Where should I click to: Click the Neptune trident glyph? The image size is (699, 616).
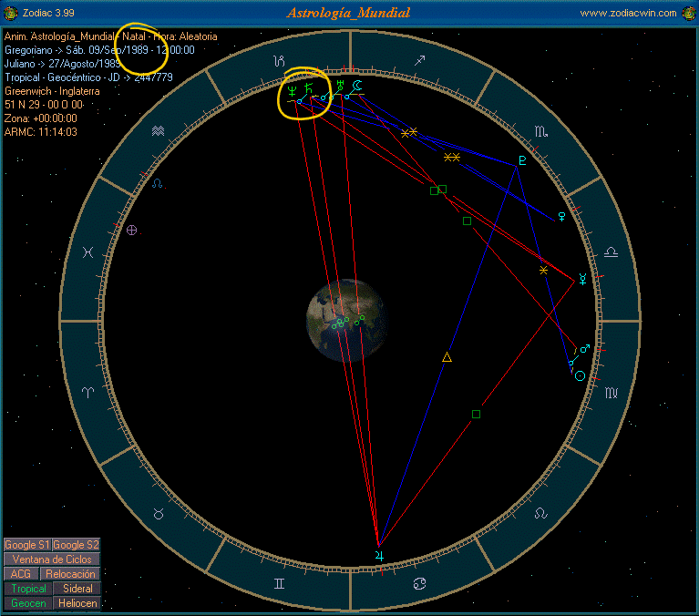coord(291,91)
